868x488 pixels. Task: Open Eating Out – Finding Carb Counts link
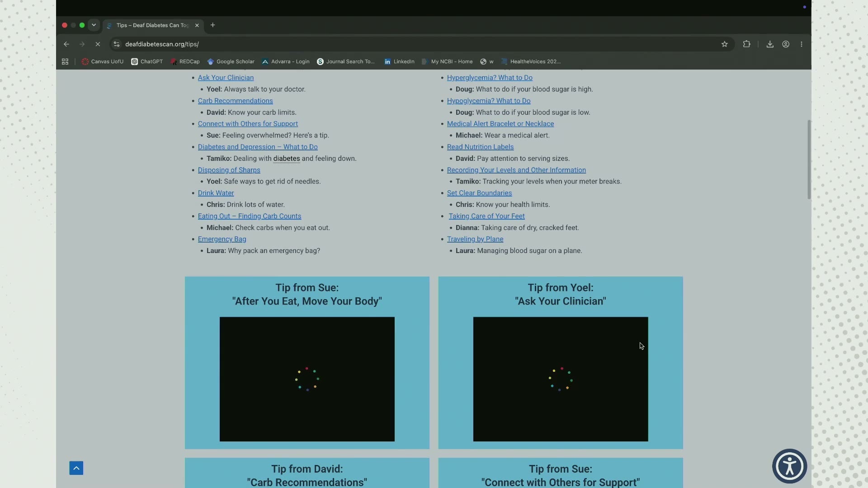(x=249, y=216)
